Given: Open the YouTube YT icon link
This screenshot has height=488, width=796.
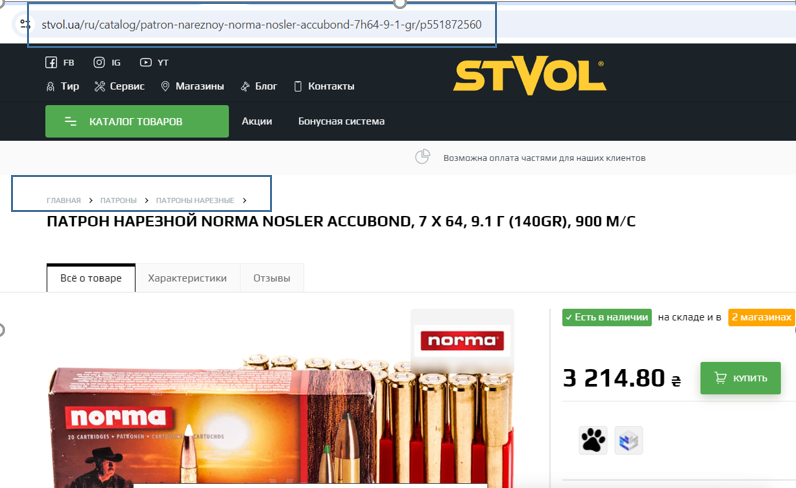Looking at the screenshot, I should [x=146, y=62].
